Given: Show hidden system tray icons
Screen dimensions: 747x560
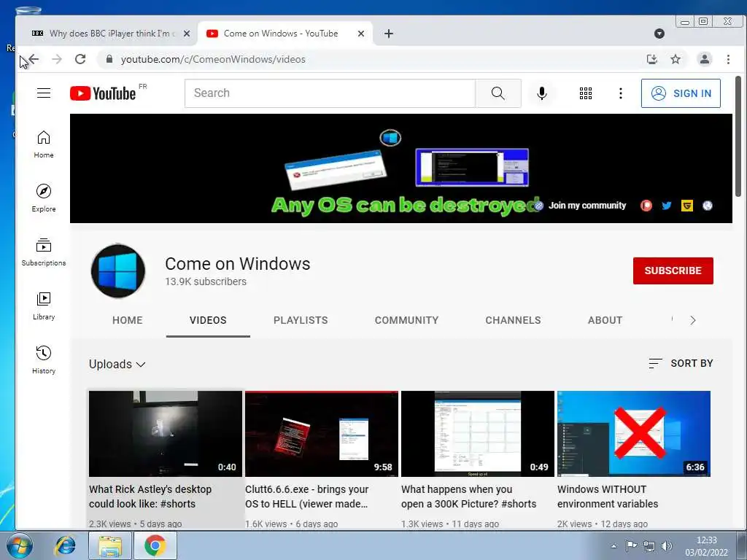Looking at the screenshot, I should click(x=614, y=546).
